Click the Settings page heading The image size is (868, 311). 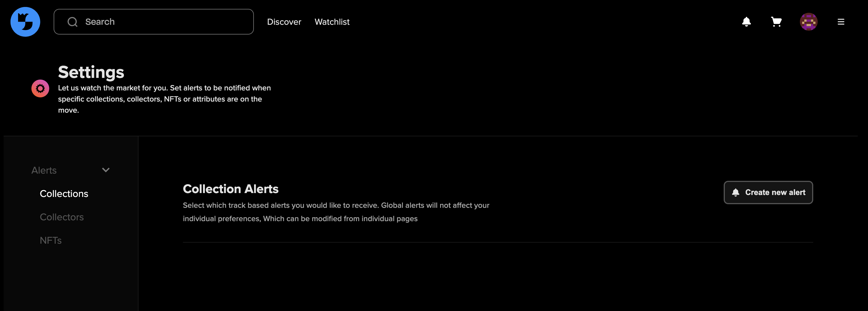(91, 72)
